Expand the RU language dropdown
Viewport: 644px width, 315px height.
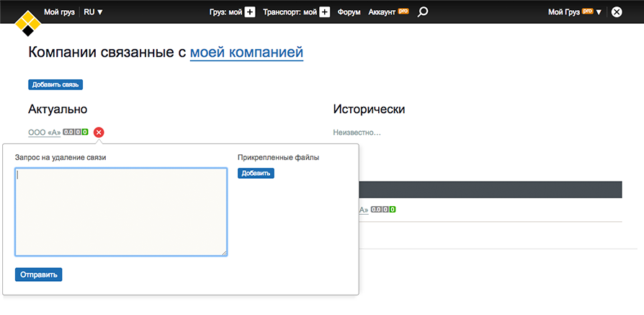93,12
